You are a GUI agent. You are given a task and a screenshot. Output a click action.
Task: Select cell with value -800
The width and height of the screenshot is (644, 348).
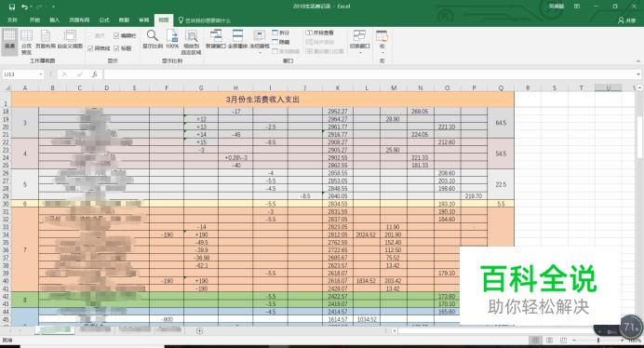[167, 319]
